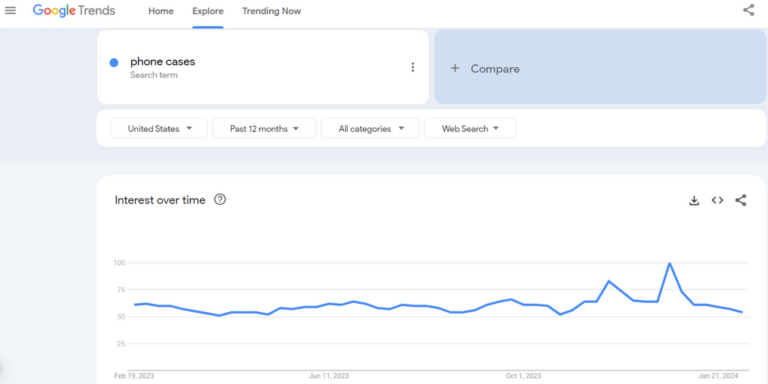Screen dimensions: 768x384
Task: Add a comparison term via Compare
Action: point(600,67)
